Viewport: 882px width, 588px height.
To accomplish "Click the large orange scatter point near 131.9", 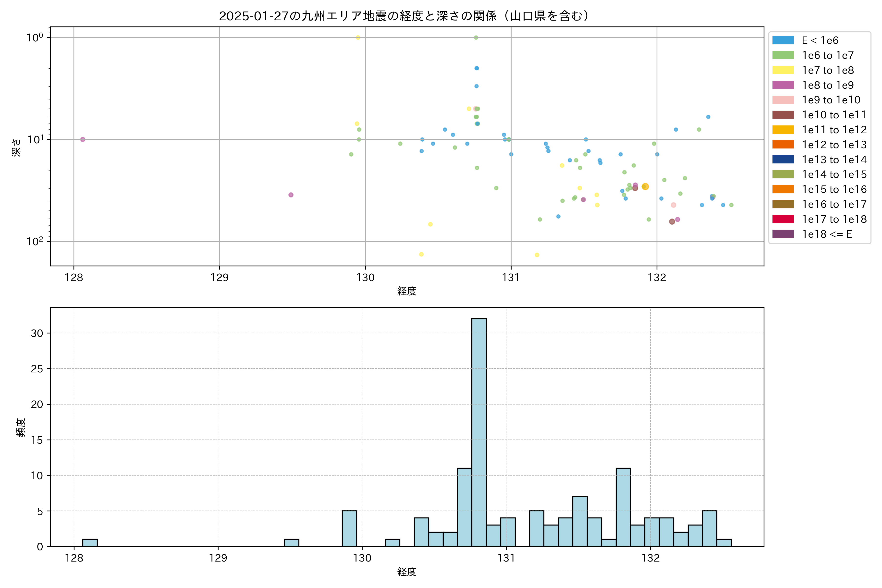I will pyautogui.click(x=645, y=187).
